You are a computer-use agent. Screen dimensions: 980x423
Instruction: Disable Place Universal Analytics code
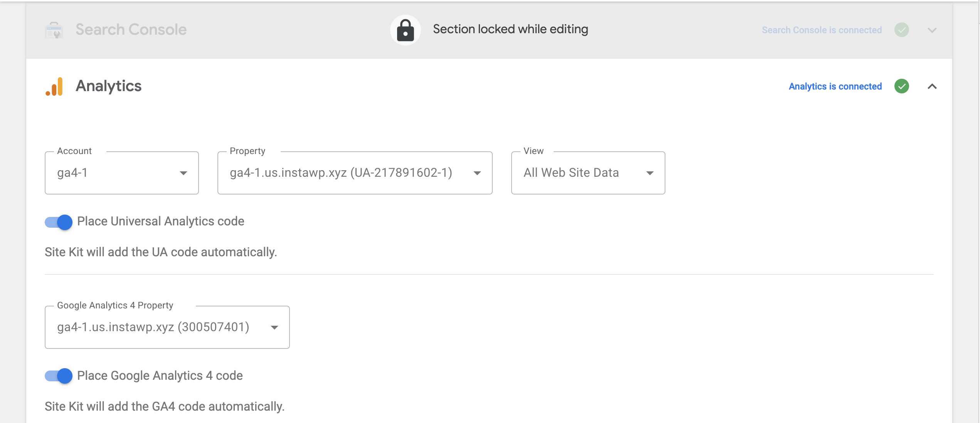(59, 222)
